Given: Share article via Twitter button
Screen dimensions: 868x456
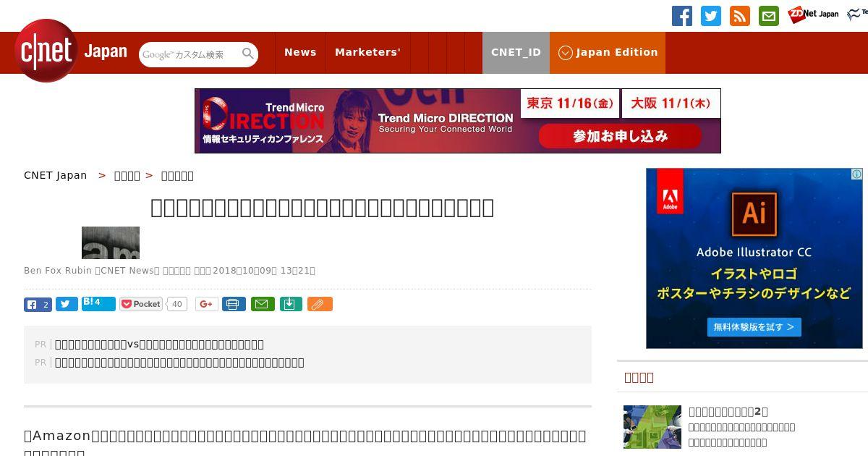Looking at the screenshot, I should (x=67, y=305).
